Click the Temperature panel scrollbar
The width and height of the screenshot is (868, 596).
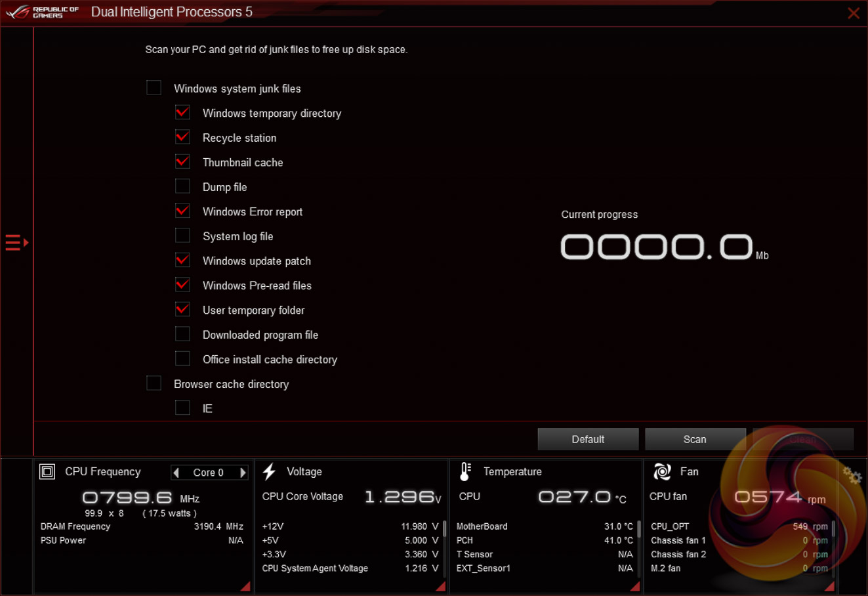[639, 529]
